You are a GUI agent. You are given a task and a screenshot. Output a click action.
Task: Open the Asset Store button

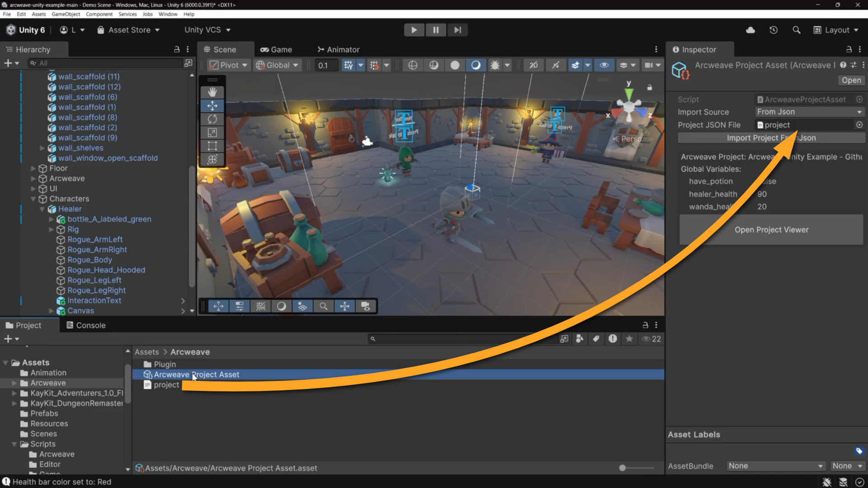128,30
